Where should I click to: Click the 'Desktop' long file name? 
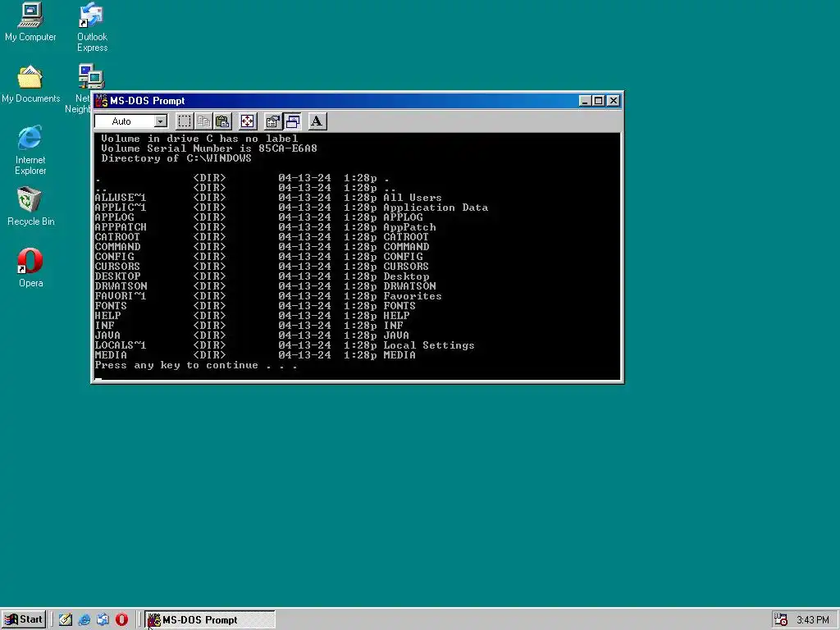tap(406, 276)
